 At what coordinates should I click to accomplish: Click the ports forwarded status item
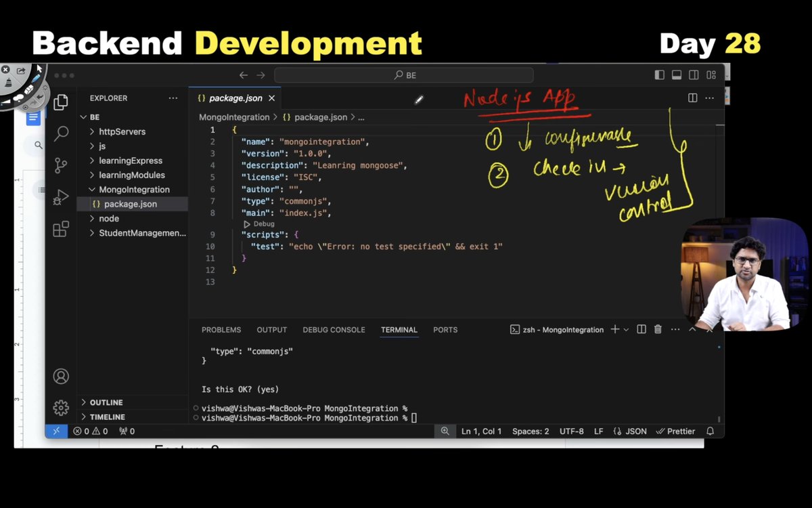[127, 431]
